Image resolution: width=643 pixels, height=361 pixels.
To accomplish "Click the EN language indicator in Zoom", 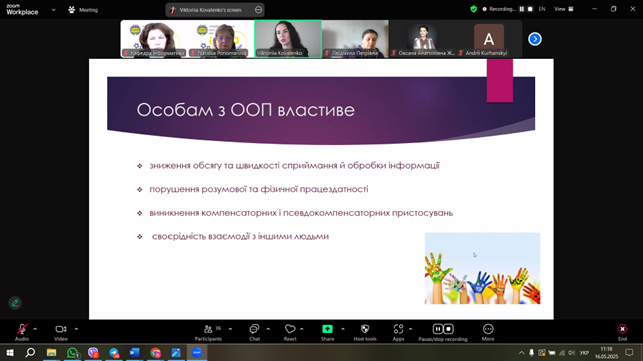I will [x=542, y=9].
